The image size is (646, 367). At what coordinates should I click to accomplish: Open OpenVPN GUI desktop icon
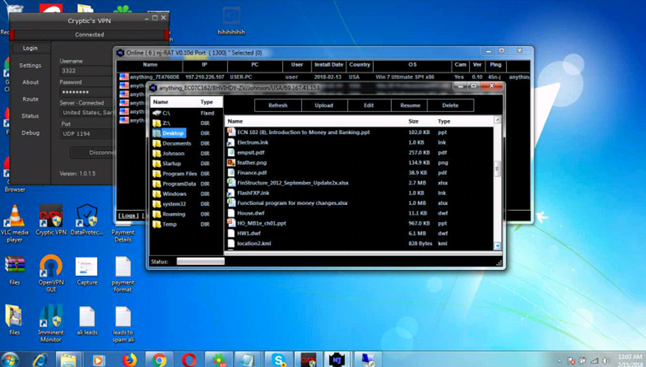[51, 273]
